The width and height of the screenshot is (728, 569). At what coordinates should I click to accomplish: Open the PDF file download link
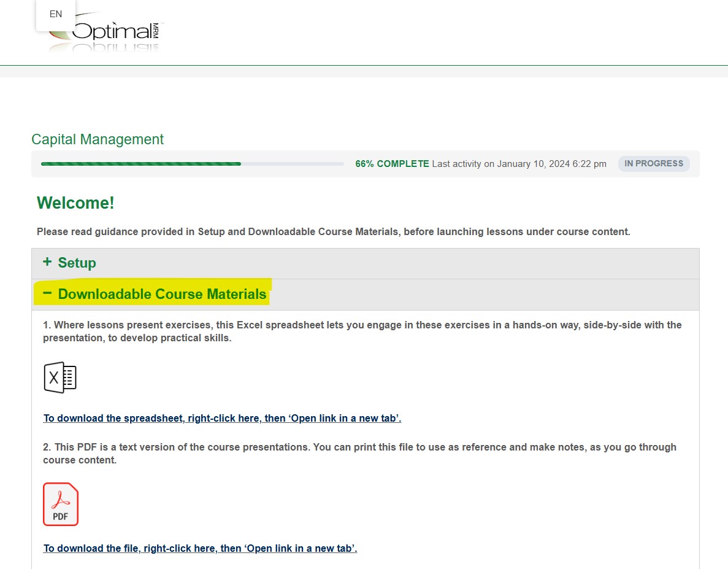pyautogui.click(x=200, y=548)
